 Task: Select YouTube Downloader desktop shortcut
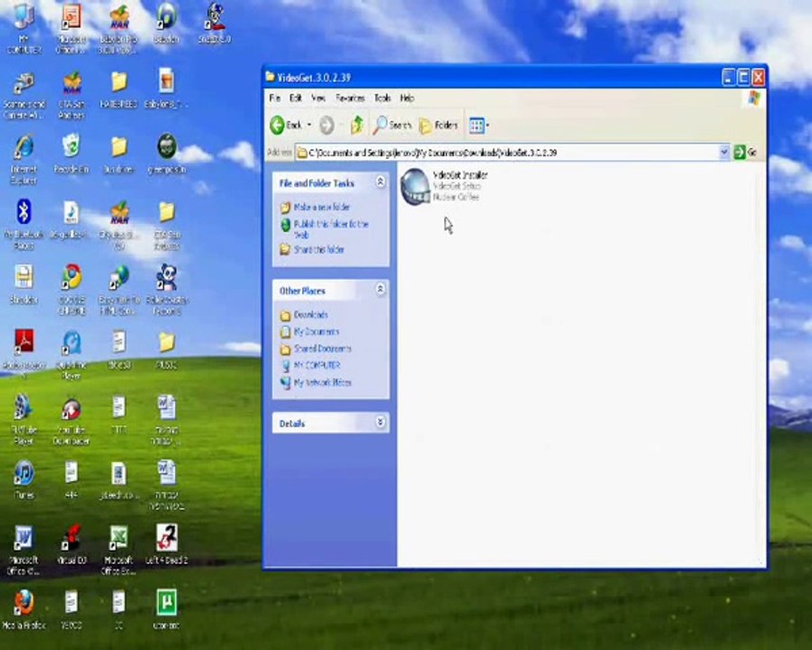tap(71, 421)
